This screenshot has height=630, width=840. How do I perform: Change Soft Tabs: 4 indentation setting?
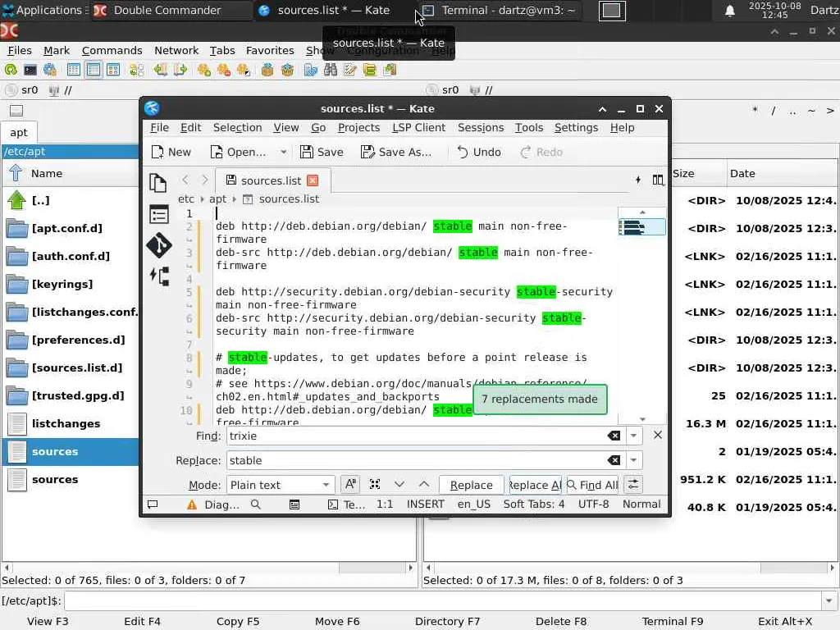click(533, 504)
